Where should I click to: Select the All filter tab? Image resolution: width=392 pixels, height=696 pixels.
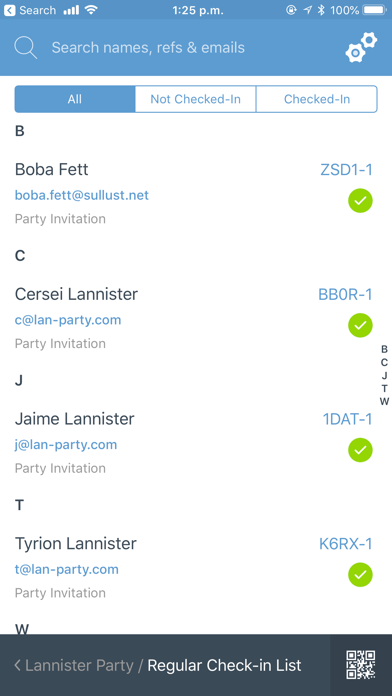click(75, 99)
